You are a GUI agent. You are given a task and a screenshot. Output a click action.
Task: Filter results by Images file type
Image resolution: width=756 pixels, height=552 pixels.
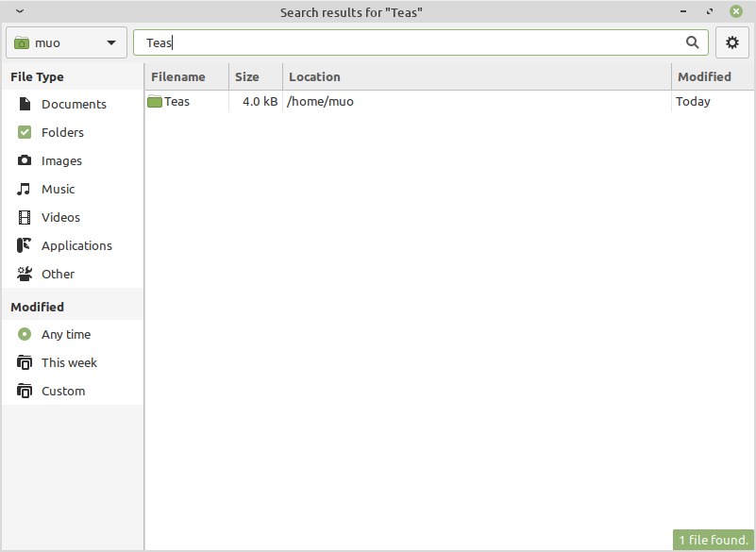pos(73,160)
